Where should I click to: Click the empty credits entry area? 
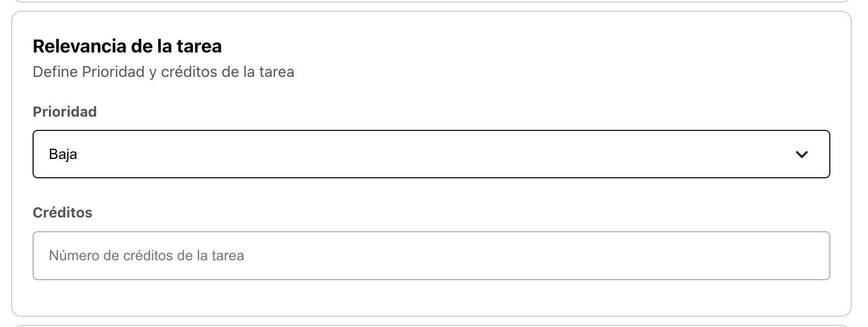tap(458, 255)
